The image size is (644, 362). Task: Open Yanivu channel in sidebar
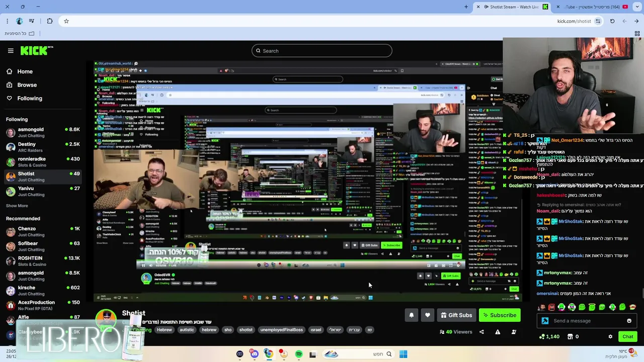click(x=43, y=191)
